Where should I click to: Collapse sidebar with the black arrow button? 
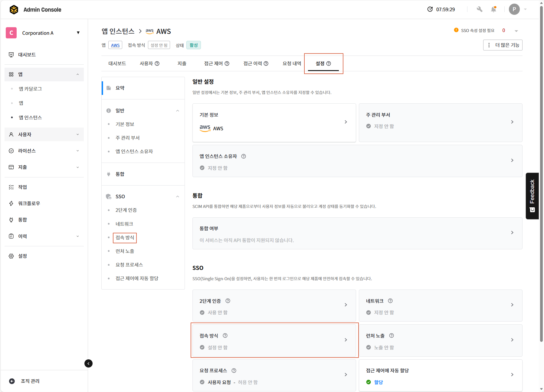[x=88, y=363]
